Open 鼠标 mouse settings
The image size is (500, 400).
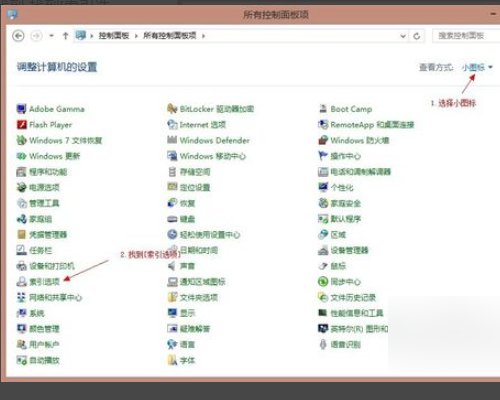tap(332, 266)
